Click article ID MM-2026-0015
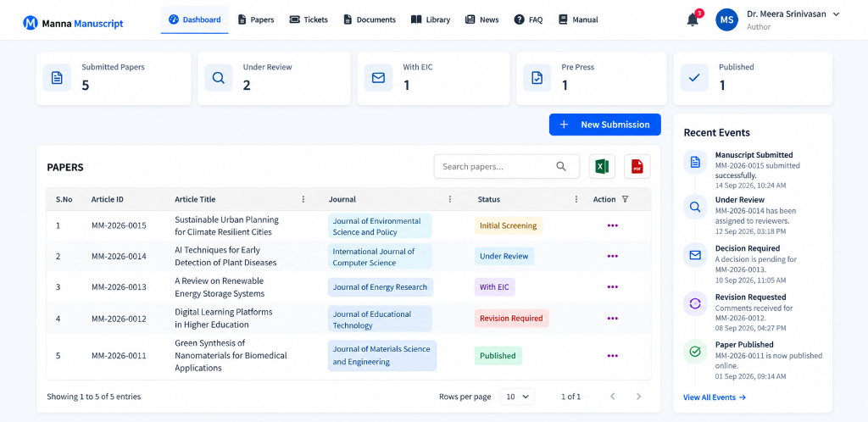This screenshot has height=422, width=868. click(x=119, y=225)
